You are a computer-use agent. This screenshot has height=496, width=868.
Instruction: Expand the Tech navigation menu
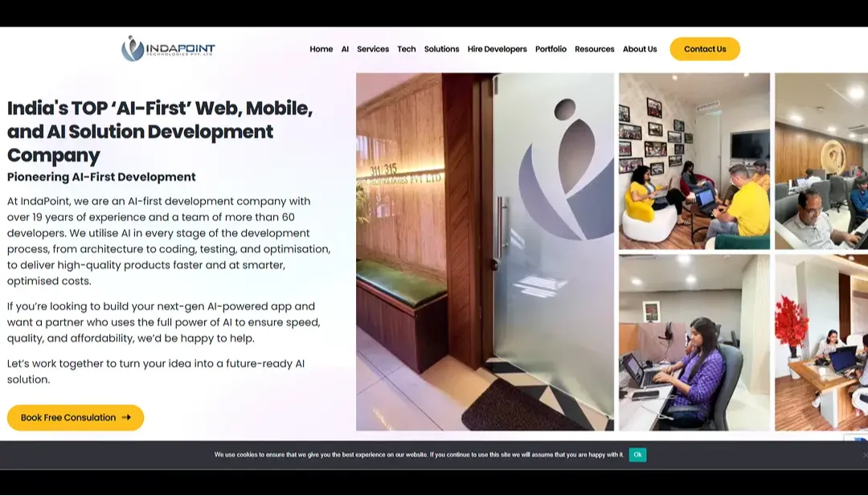(407, 49)
